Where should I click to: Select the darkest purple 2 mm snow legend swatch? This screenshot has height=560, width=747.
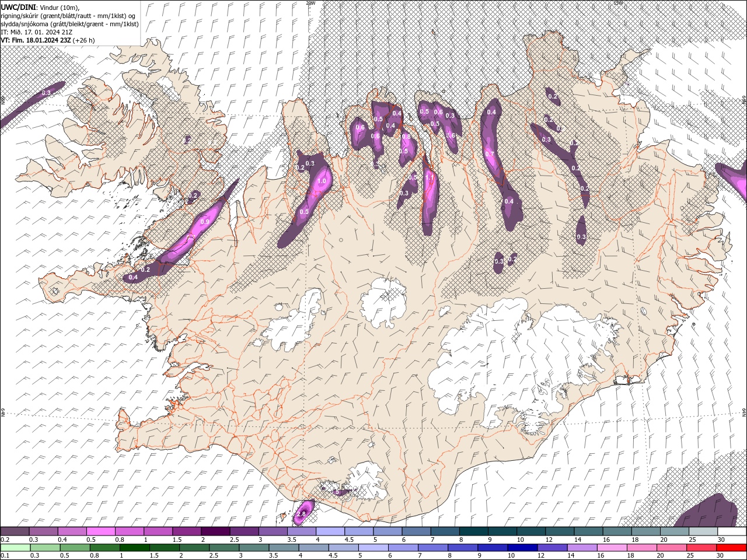coord(216,531)
